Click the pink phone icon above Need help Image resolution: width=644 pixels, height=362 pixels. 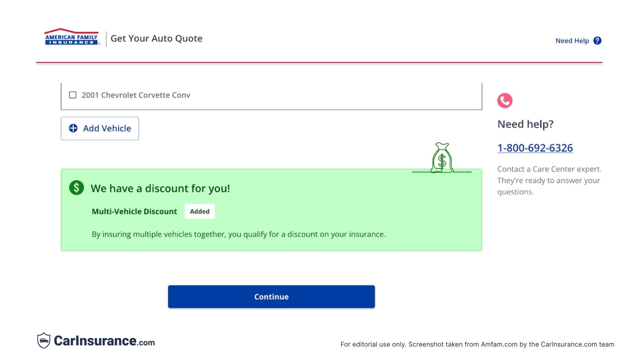pos(504,100)
